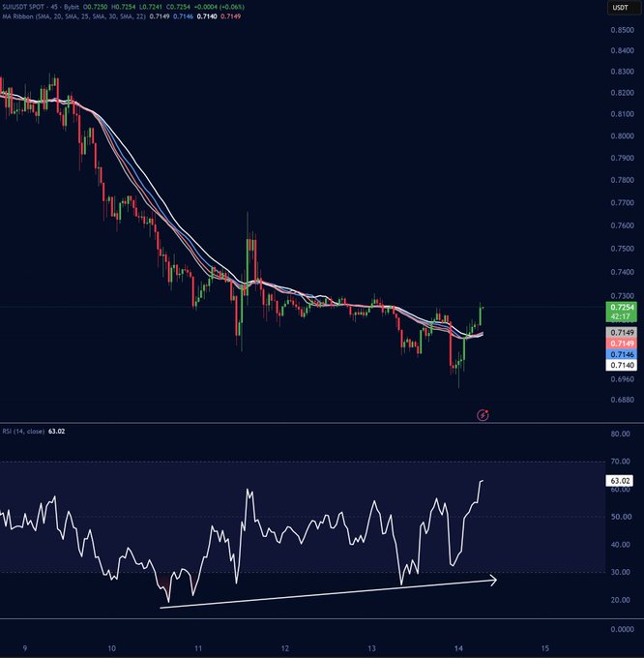
Task: Click date 9 on time axis
Action: [25, 648]
